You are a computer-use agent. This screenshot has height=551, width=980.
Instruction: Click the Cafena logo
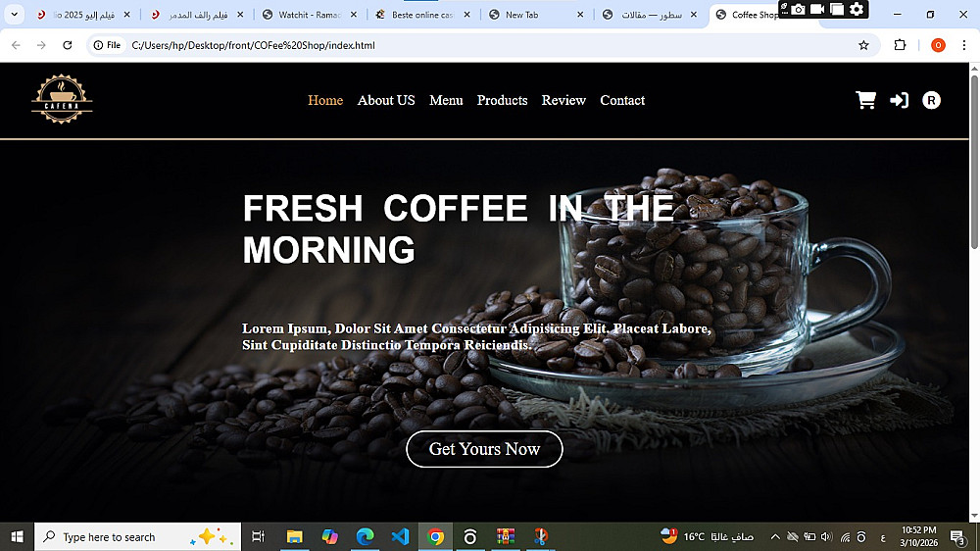(62, 99)
